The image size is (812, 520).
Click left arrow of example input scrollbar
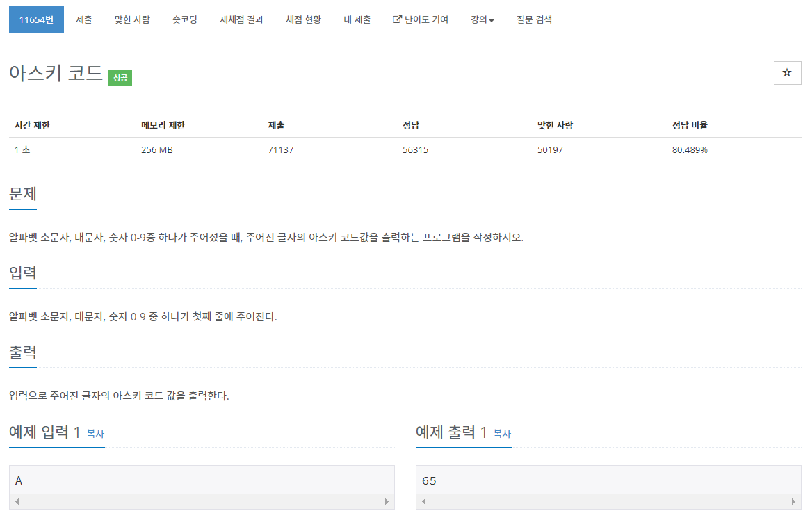(17, 501)
